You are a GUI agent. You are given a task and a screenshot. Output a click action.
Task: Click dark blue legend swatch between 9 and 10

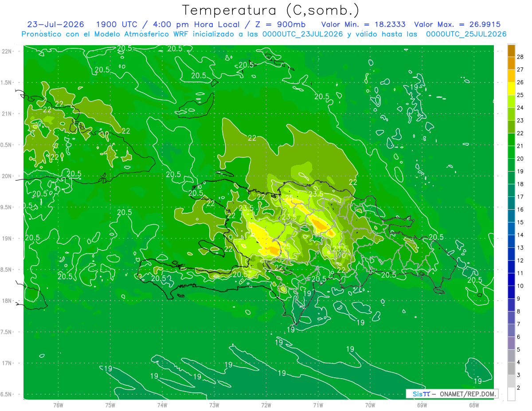point(511,293)
